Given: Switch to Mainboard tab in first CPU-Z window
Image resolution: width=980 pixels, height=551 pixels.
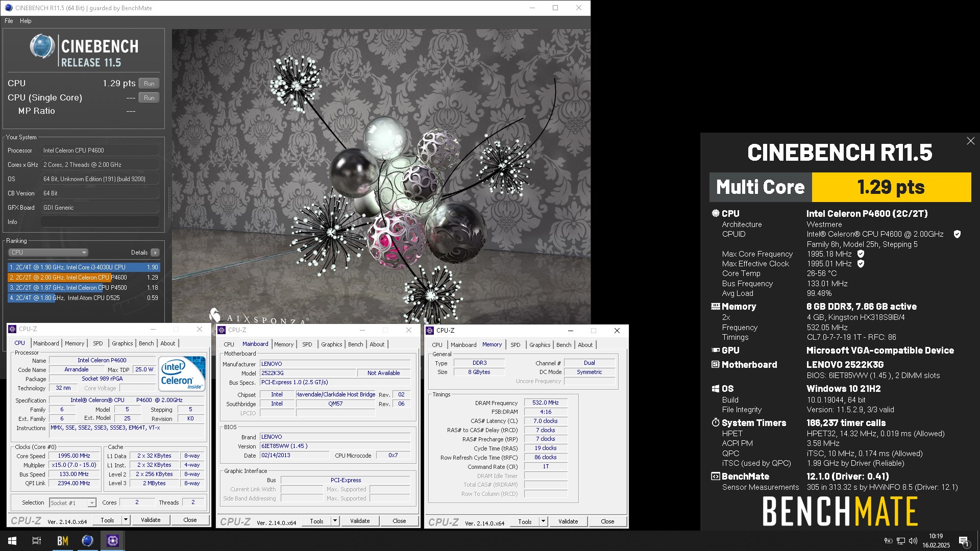Looking at the screenshot, I should pos(46,343).
